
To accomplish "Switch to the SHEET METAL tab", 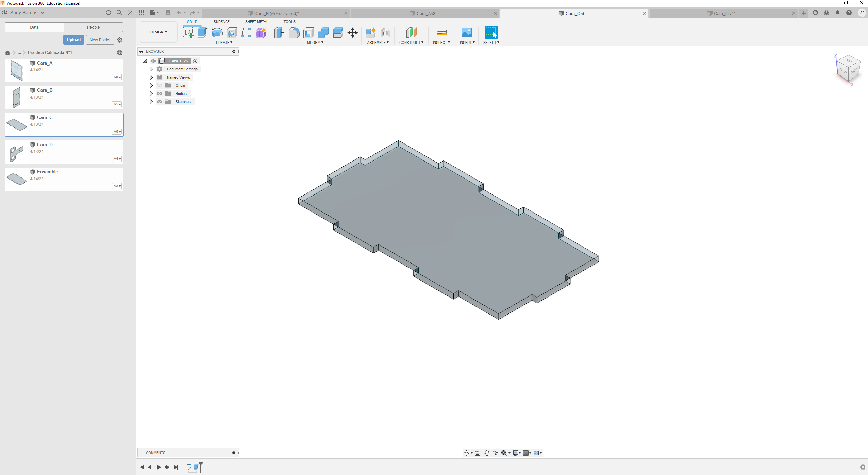I will [256, 22].
